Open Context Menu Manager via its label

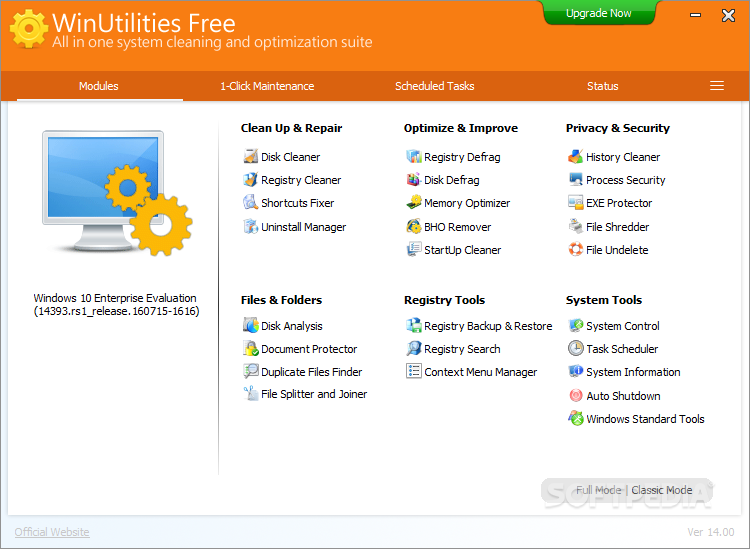tap(480, 372)
